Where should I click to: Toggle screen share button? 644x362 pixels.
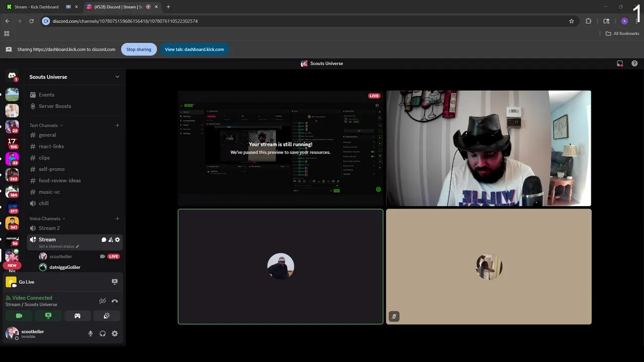point(48,316)
